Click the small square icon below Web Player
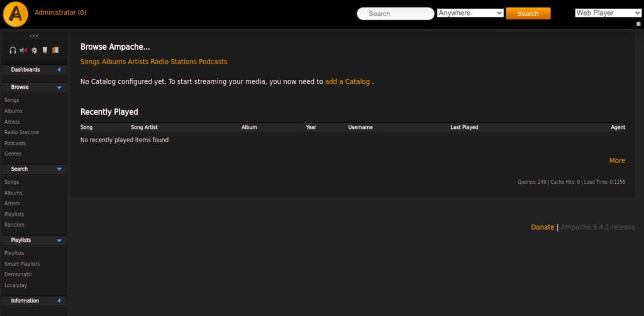This screenshot has width=644, height=316. pyautogui.click(x=638, y=24)
